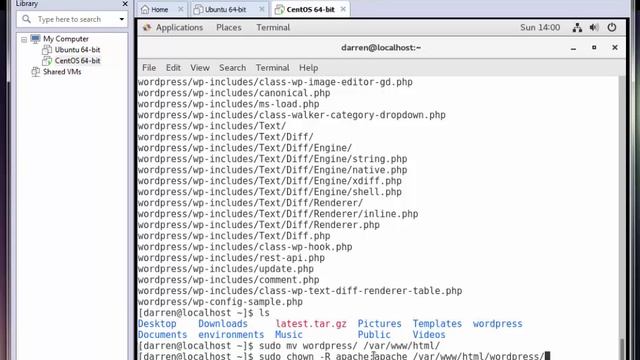Open the terminal Help menu

tap(308, 68)
